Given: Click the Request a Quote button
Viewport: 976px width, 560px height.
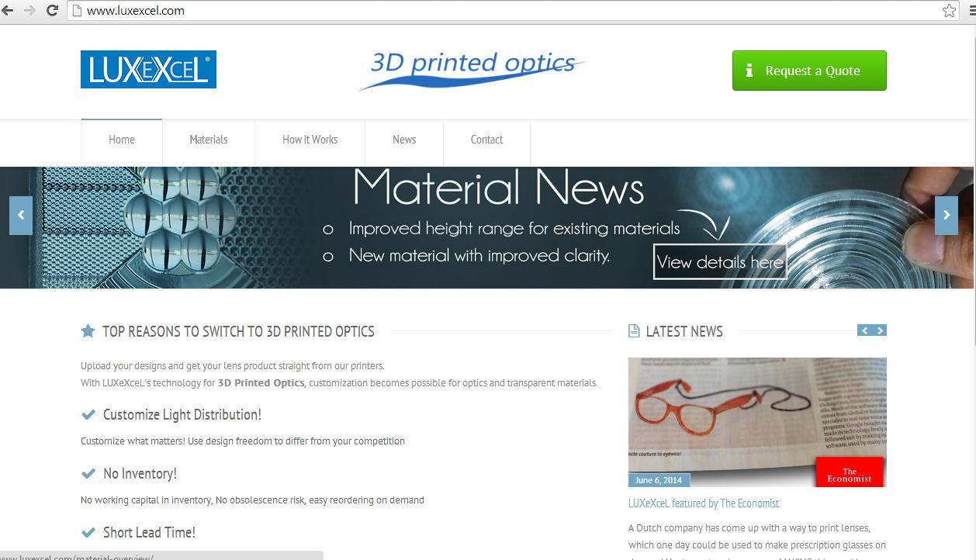Looking at the screenshot, I should (809, 71).
